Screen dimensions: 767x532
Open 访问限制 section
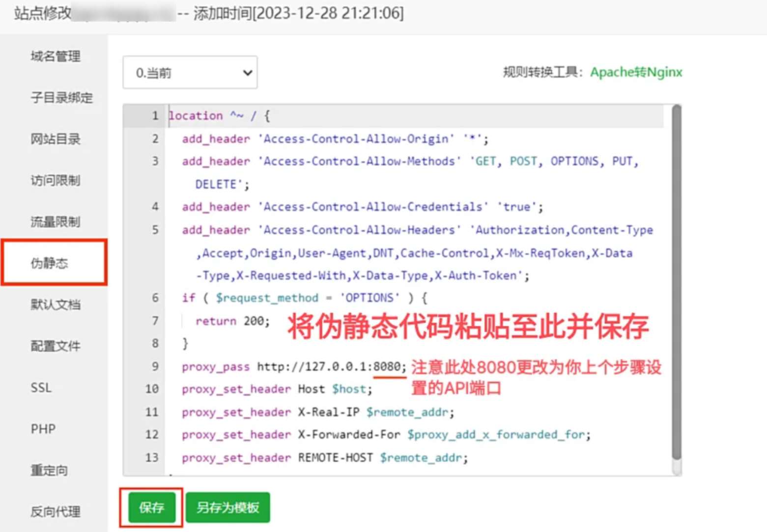[x=55, y=180]
